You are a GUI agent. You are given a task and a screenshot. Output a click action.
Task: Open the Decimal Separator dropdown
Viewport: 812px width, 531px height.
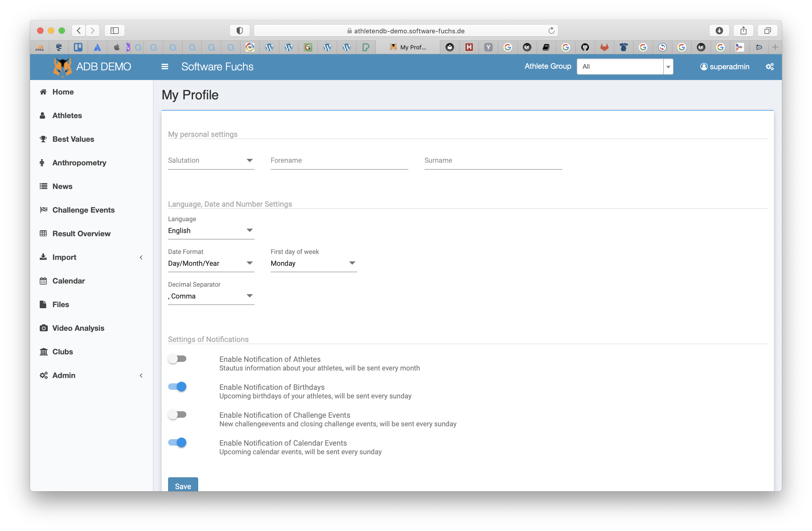[x=211, y=296]
